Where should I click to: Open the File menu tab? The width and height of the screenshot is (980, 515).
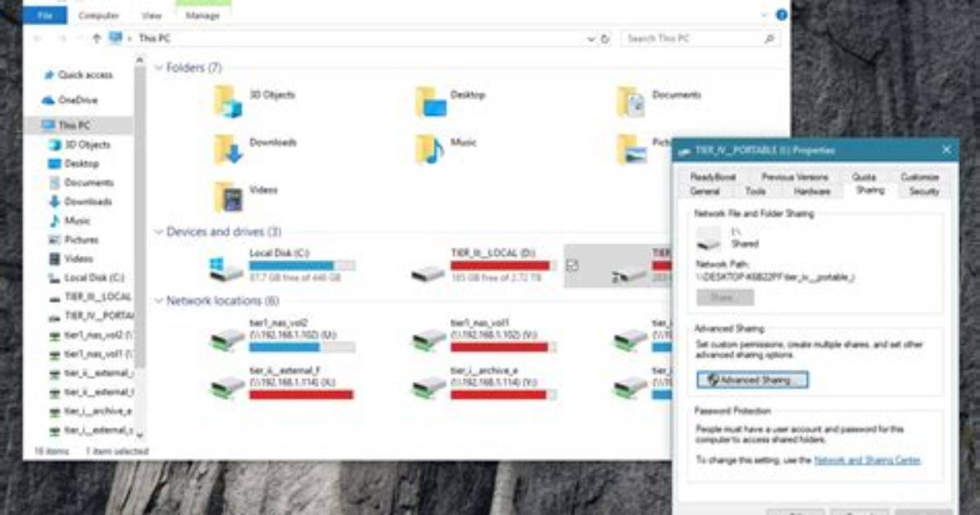pos(44,15)
